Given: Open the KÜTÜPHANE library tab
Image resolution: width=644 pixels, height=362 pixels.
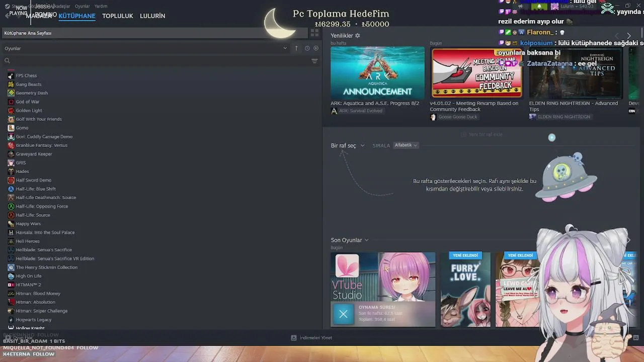Looking at the screenshot, I should (77, 16).
